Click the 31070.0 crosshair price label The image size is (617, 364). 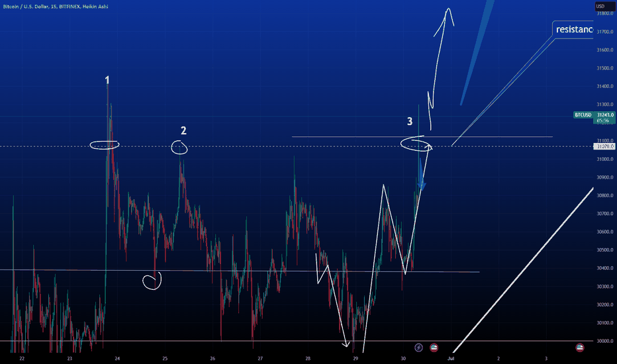[604, 146]
